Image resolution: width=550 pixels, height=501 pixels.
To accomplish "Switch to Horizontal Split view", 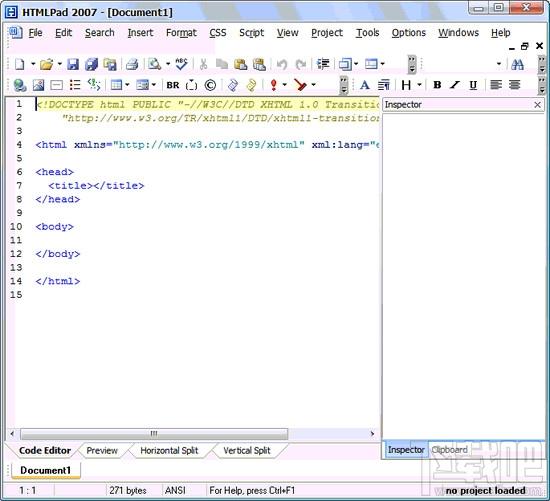I will [169, 450].
